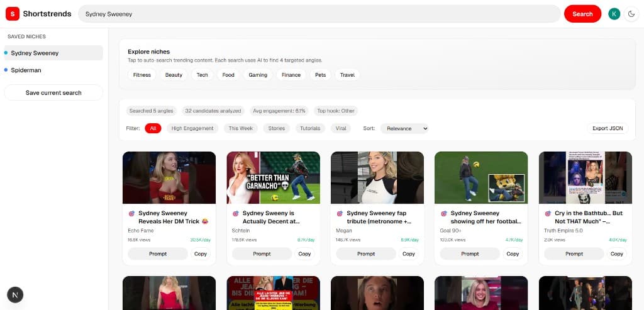
Task: Click Copy on Megan card
Action: tap(409, 254)
